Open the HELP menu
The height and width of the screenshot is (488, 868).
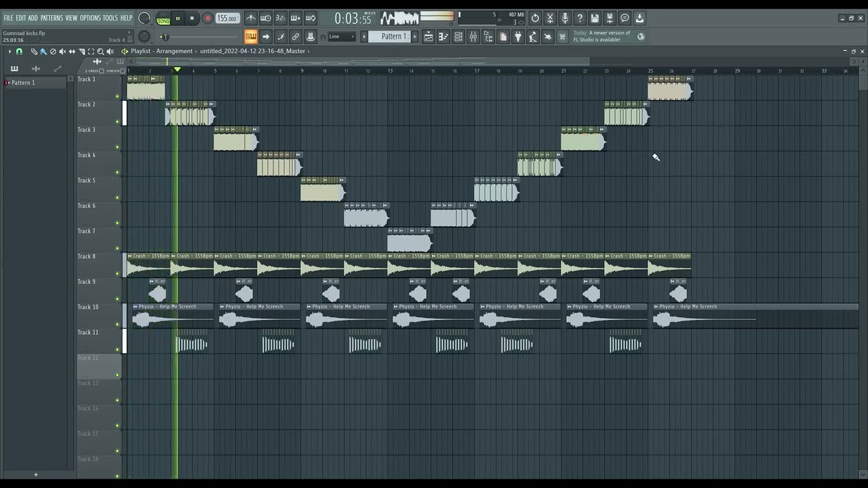[127, 18]
